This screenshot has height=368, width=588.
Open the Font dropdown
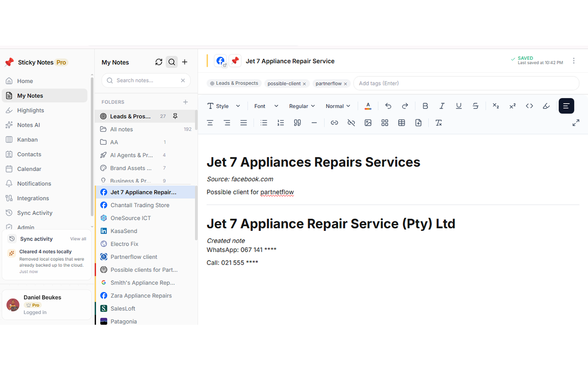click(x=266, y=106)
